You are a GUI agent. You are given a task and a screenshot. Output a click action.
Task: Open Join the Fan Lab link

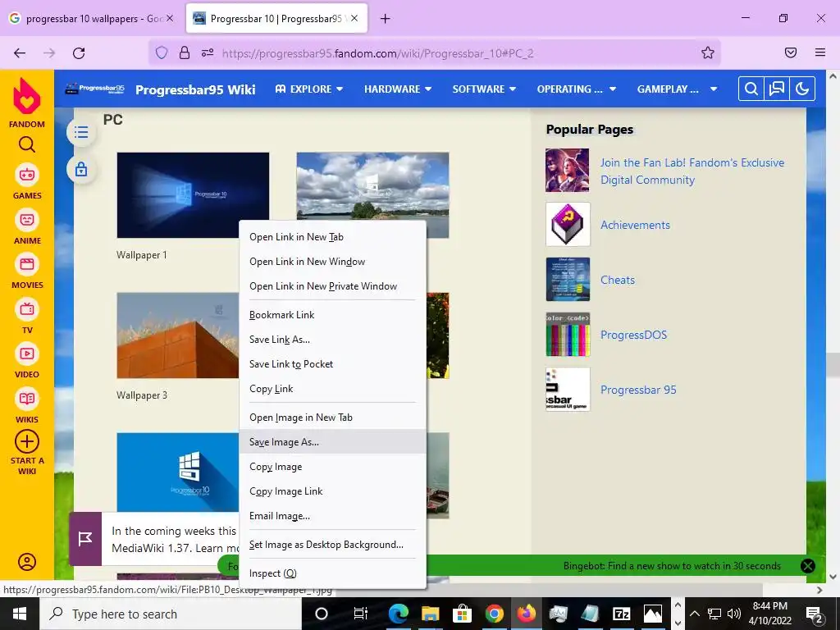tap(692, 171)
